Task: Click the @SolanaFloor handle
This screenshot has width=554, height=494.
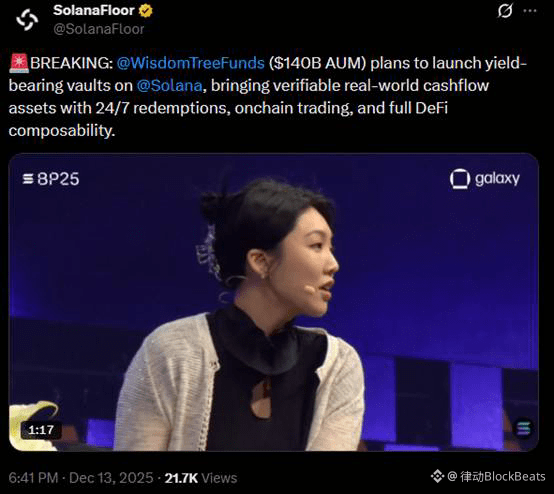Action: click(99, 29)
